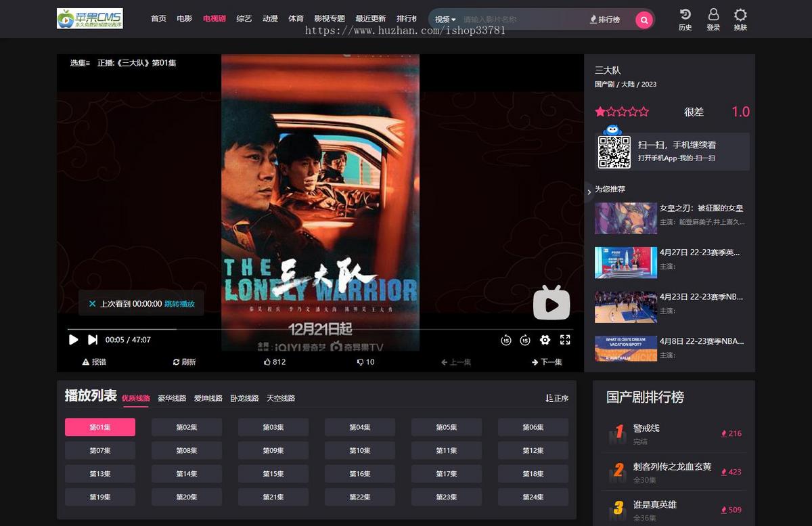Select episode 第16集
The width and height of the screenshot is (812, 526).
[x=360, y=474]
